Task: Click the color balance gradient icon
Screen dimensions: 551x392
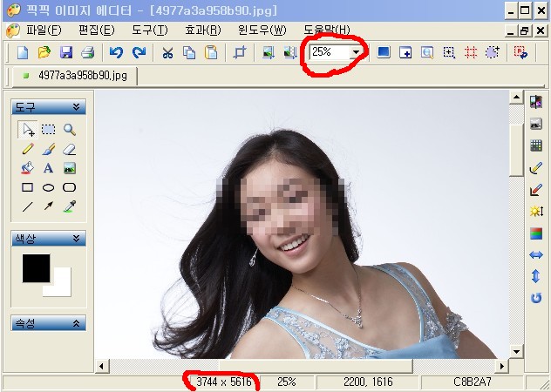Action: [536, 233]
